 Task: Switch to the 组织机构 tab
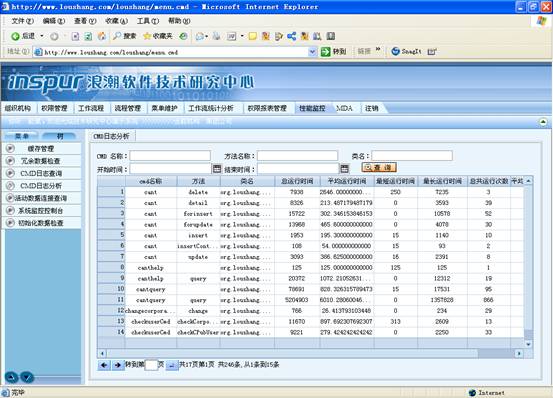pos(18,109)
